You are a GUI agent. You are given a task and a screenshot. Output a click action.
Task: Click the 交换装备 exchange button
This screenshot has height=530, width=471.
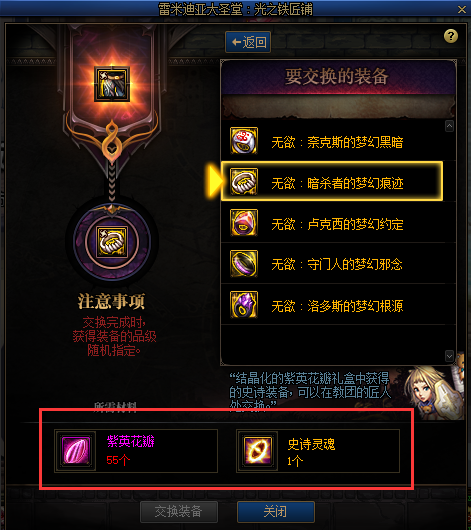(x=179, y=512)
